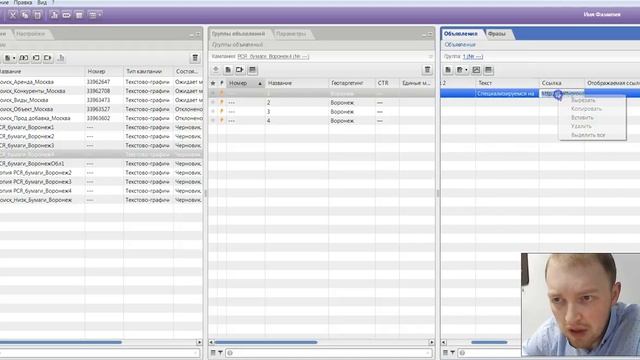Screen dimensions: 640x360
Task: Choose Копировать in context menu
Action: [x=586, y=109]
